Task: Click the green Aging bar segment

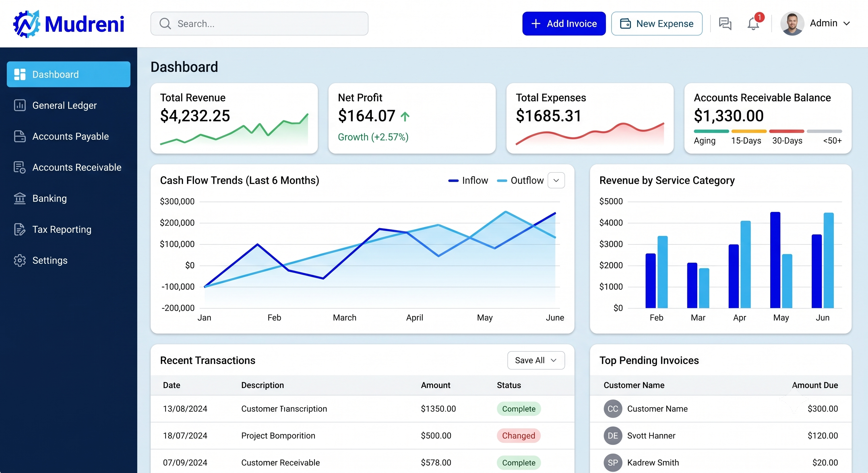Action: (x=711, y=131)
